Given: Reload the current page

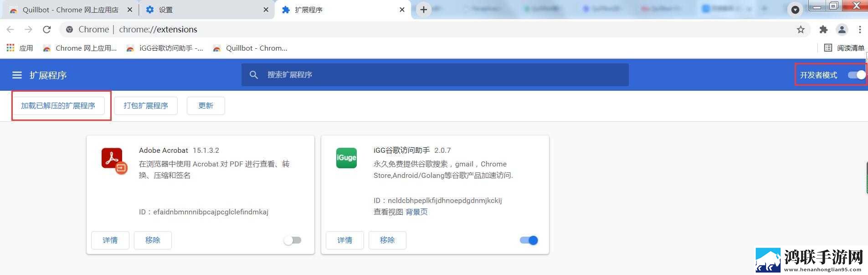Looking at the screenshot, I should click(46, 30).
